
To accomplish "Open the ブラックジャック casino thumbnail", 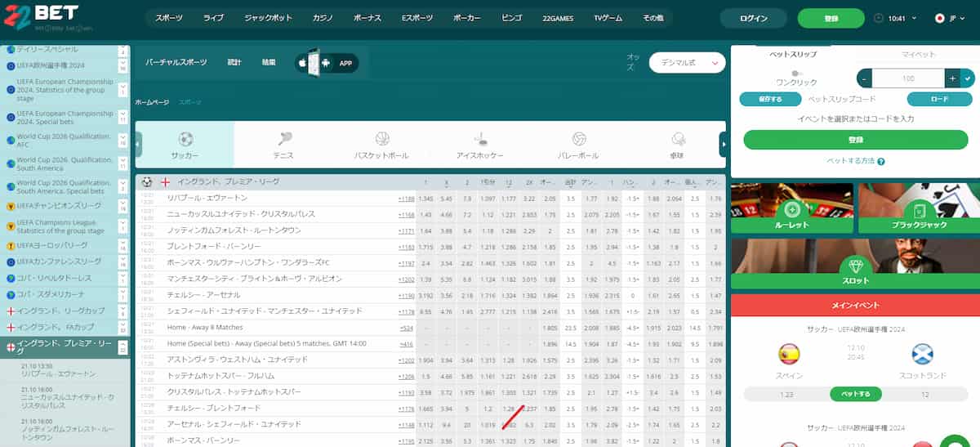I will pos(919,209).
